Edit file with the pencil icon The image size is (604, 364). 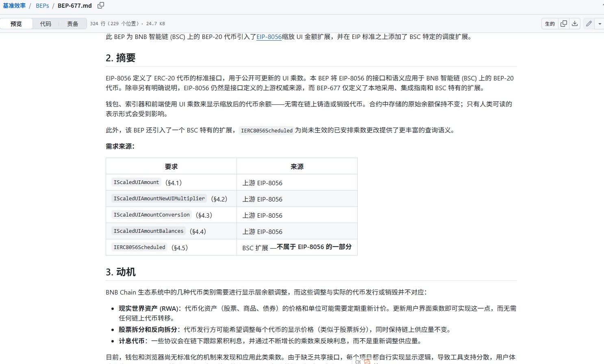(589, 24)
